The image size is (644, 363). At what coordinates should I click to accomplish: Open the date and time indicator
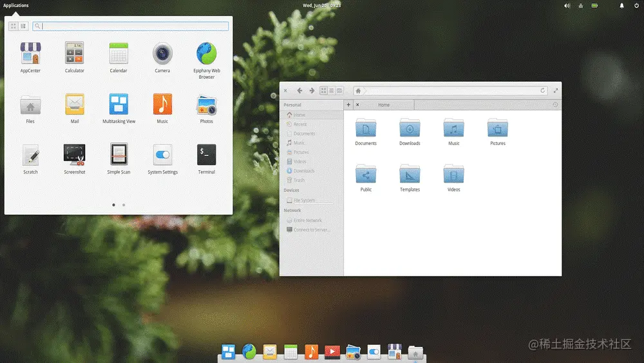click(321, 5)
